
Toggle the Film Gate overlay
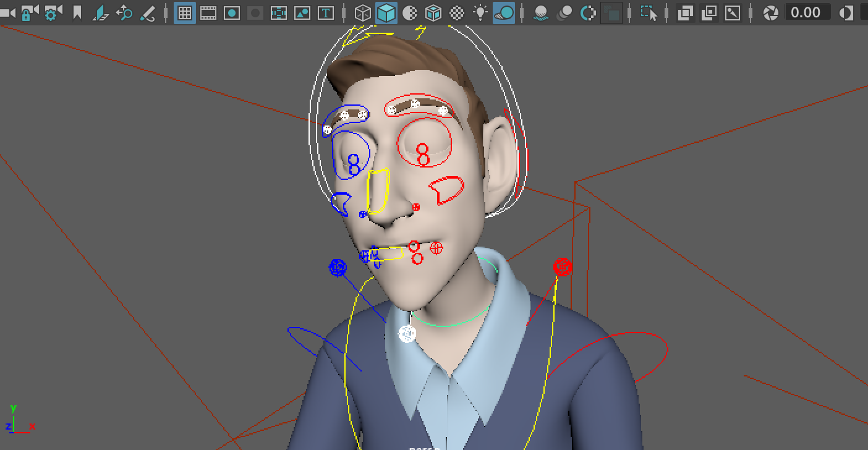tap(208, 12)
